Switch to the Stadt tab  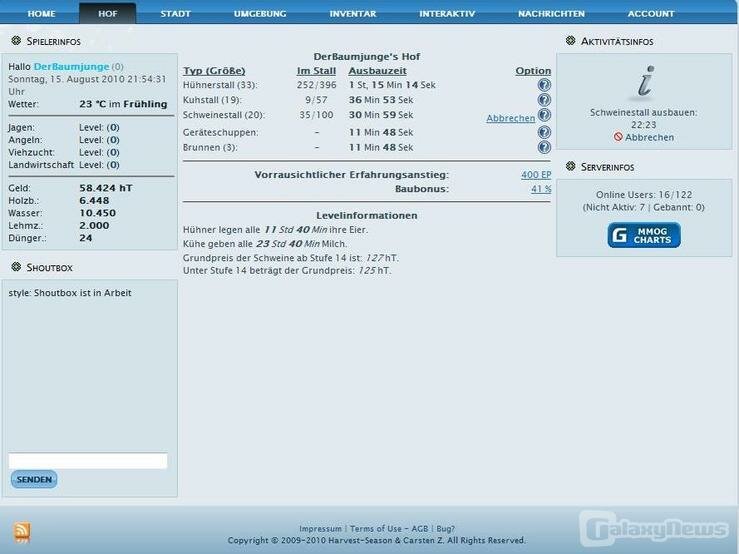[176, 14]
